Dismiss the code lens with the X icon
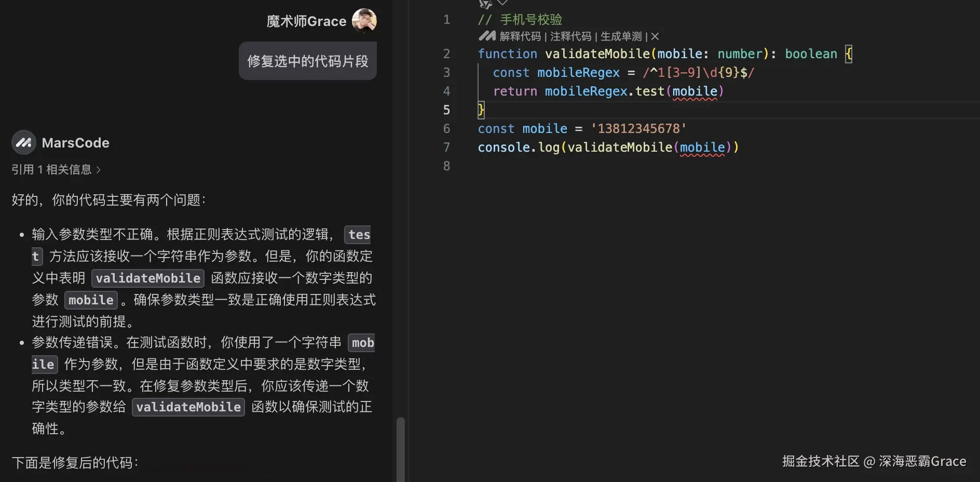 pyautogui.click(x=655, y=36)
